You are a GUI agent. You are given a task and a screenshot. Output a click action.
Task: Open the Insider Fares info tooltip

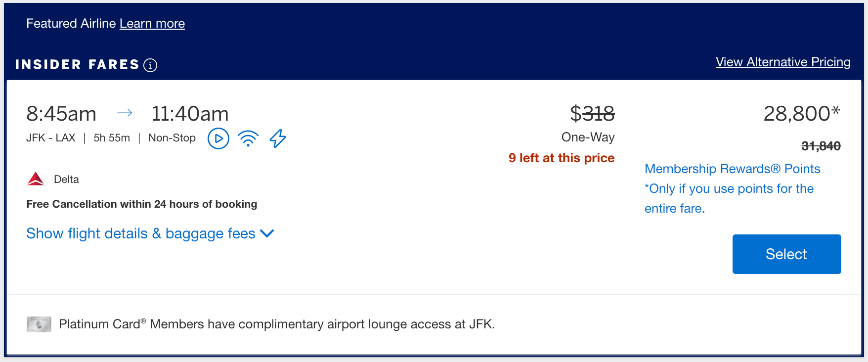(x=150, y=65)
